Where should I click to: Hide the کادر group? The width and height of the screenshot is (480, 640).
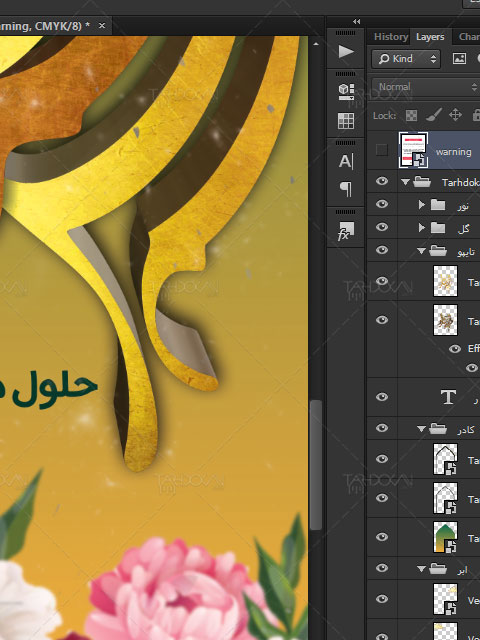tap(382, 428)
